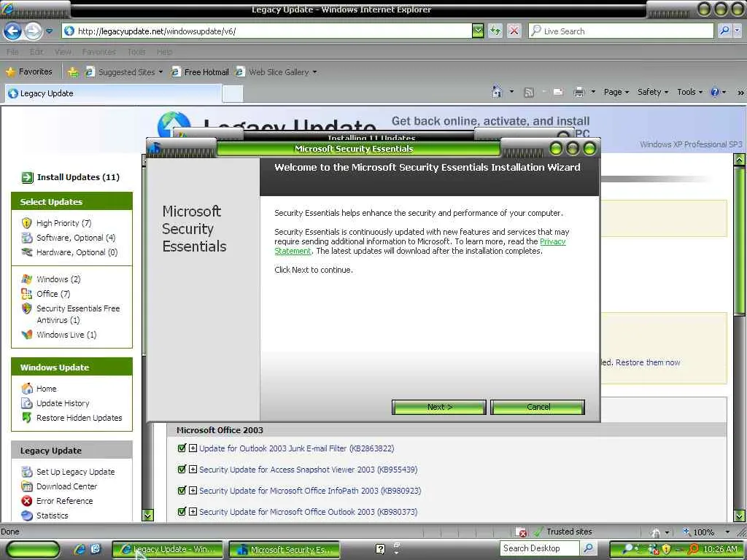This screenshot has width=747, height=560.
Task: Click Add to Favorites Bar icon
Action: pyautogui.click(x=73, y=72)
